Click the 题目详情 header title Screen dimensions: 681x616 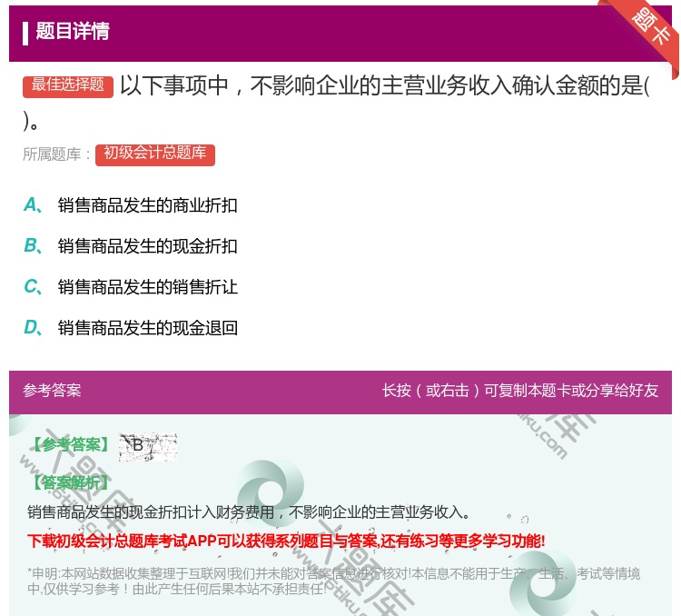click(73, 31)
